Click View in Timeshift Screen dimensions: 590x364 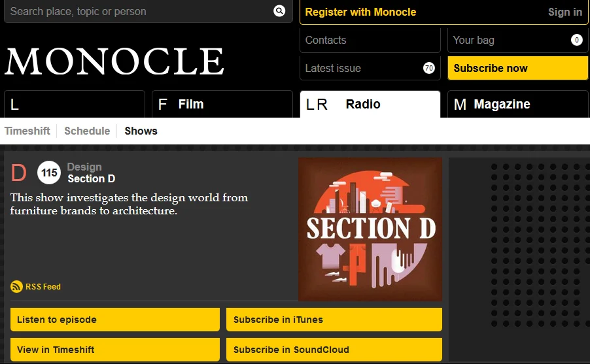pos(115,350)
